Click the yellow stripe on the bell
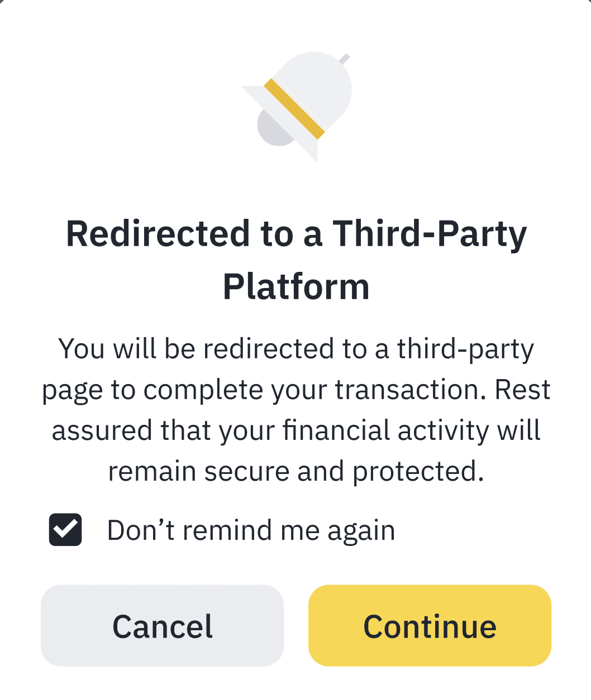The height and width of the screenshot is (700, 591). click(x=294, y=109)
